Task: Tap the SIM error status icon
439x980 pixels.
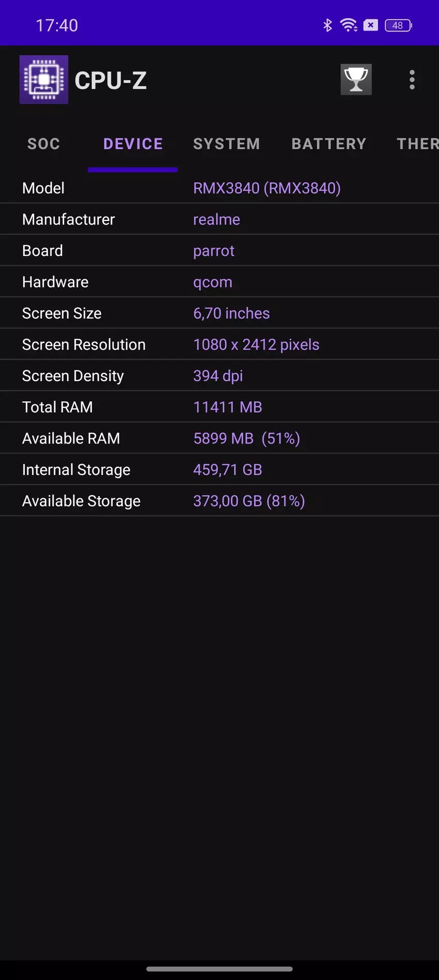Action: coord(371,25)
